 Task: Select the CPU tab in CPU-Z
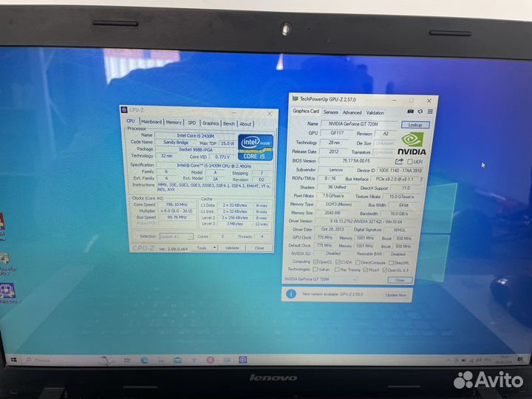point(131,120)
